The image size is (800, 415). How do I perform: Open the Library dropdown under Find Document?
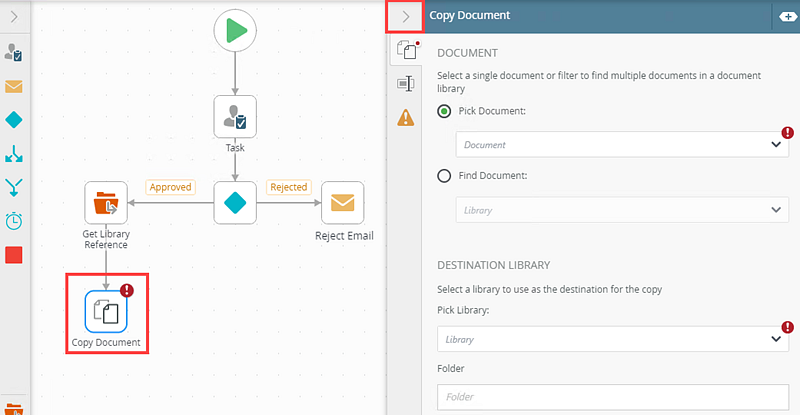point(622,210)
